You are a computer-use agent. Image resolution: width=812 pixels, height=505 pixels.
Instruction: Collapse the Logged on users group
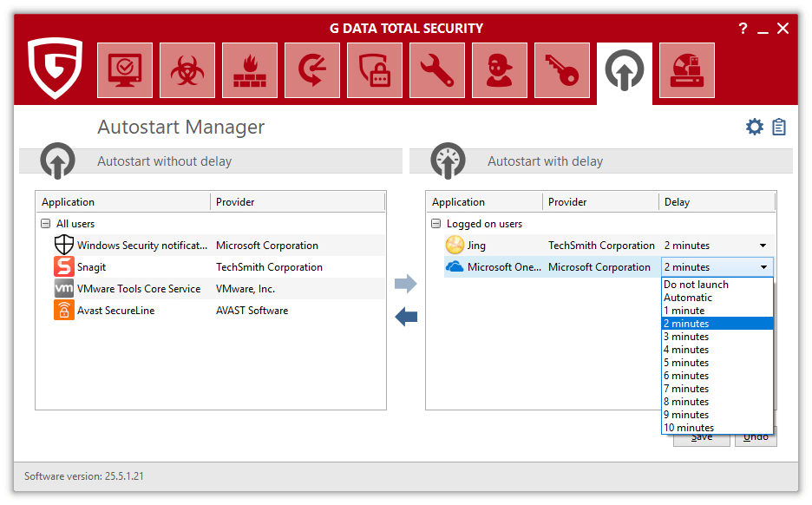tap(436, 224)
